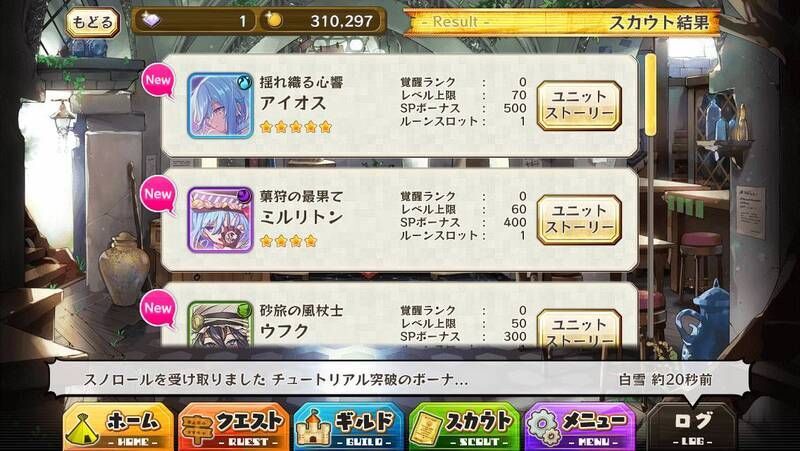Click the gold coin currency icon
The width and height of the screenshot is (800, 451).
click(x=274, y=20)
